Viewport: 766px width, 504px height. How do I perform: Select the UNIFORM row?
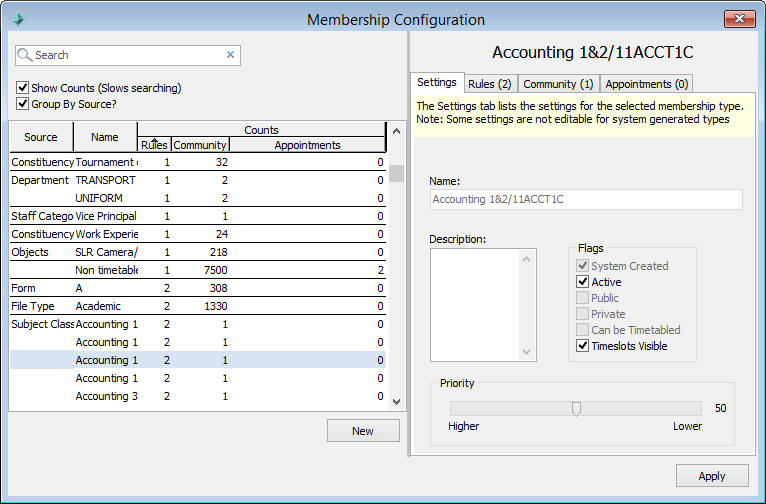pyautogui.click(x=198, y=198)
